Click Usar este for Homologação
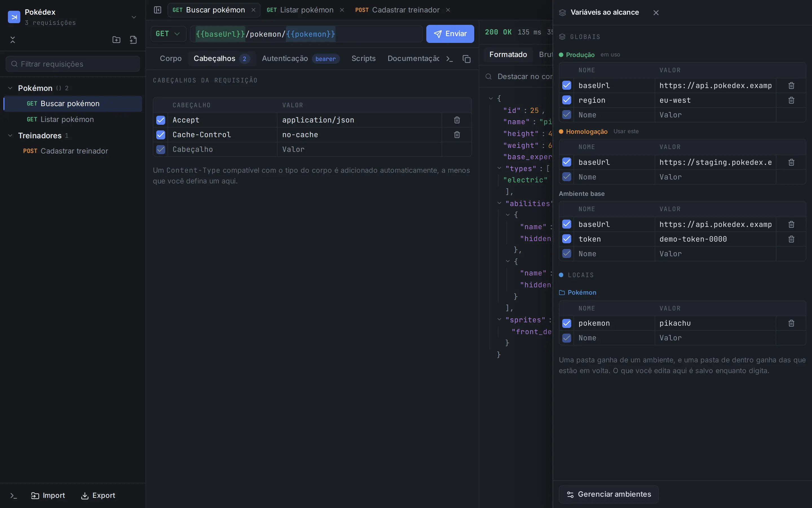The width and height of the screenshot is (812, 508). [626, 131]
